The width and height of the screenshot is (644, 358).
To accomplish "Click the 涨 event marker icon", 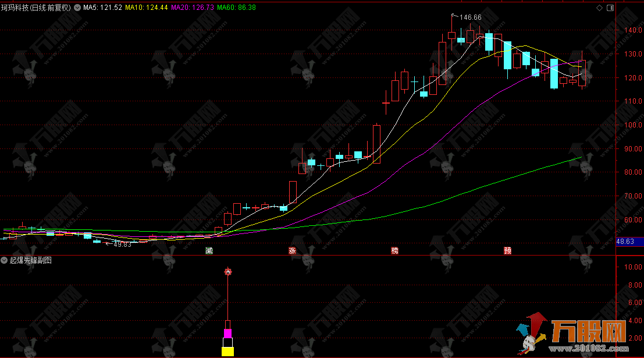I will tap(292, 251).
